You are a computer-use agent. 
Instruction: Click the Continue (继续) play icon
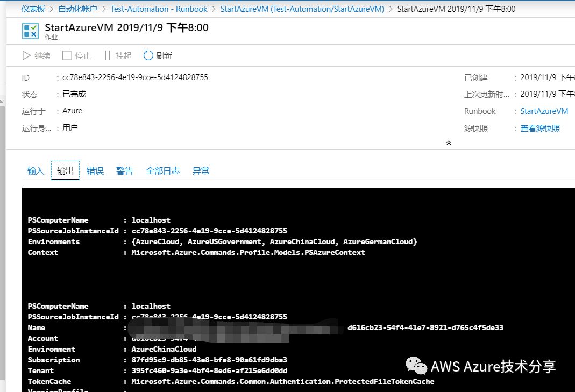[26, 55]
